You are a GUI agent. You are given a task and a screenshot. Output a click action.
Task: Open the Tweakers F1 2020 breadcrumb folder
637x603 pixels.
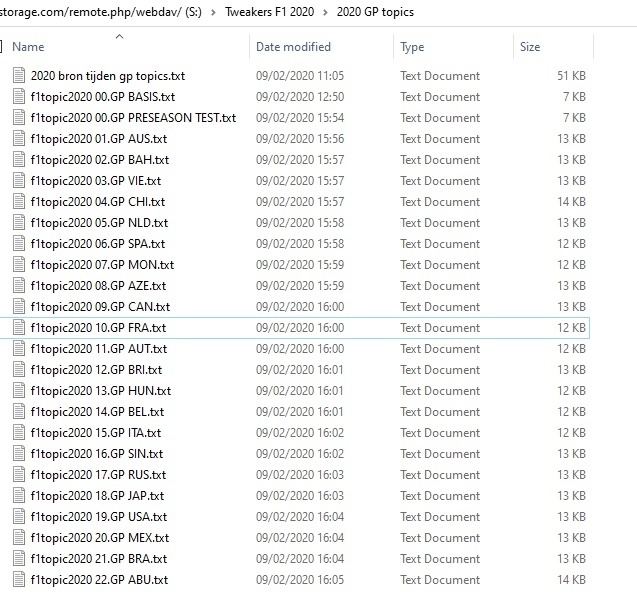click(x=270, y=12)
